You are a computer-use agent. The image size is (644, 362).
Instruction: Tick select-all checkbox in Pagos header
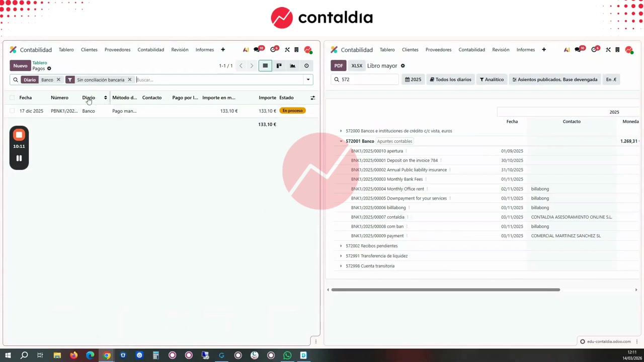click(x=12, y=98)
